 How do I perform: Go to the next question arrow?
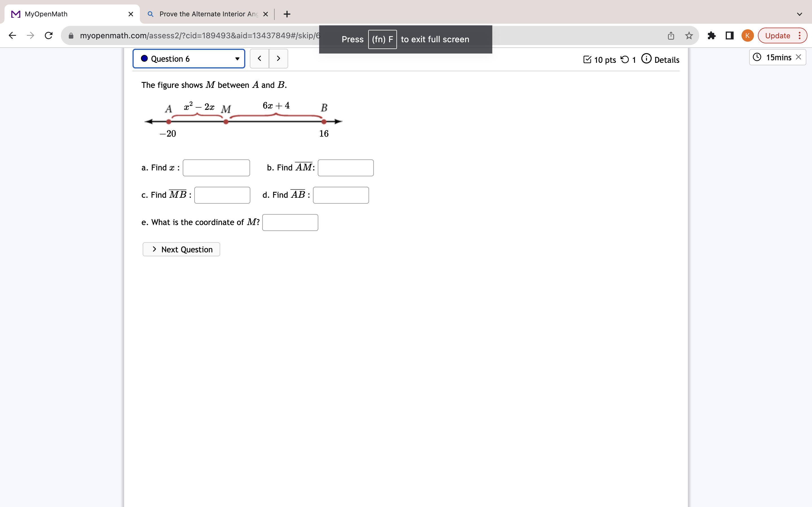click(x=279, y=59)
